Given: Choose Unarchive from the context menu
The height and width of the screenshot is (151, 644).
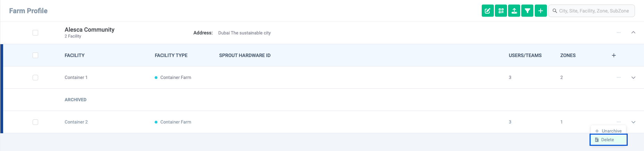Looking at the screenshot, I should (x=609, y=131).
